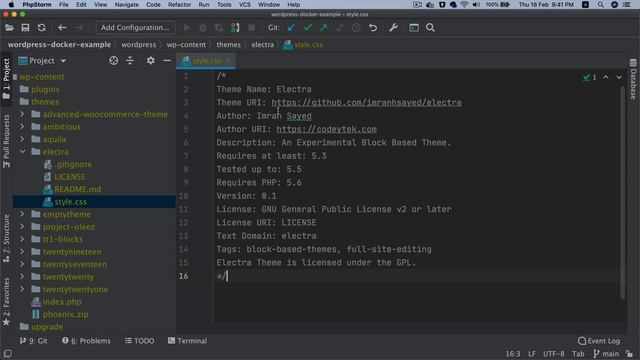
Task: Save all files with the disk icon
Action: (25, 28)
